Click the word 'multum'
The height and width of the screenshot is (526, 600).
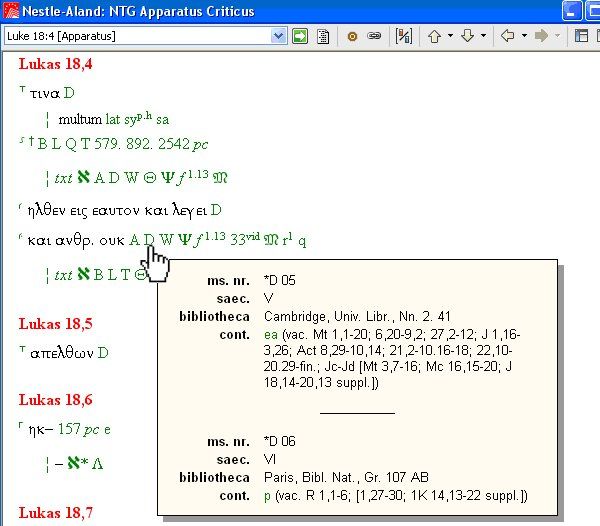[80, 119]
